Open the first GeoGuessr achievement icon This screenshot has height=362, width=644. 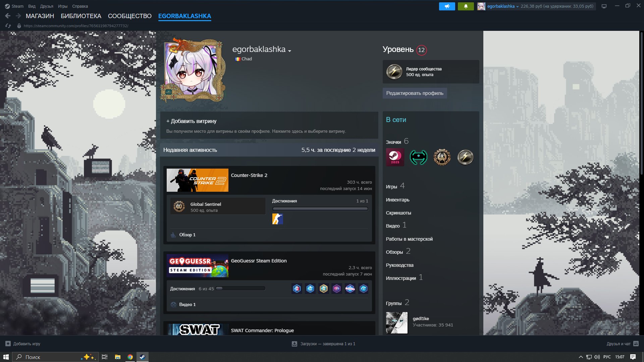(x=297, y=289)
